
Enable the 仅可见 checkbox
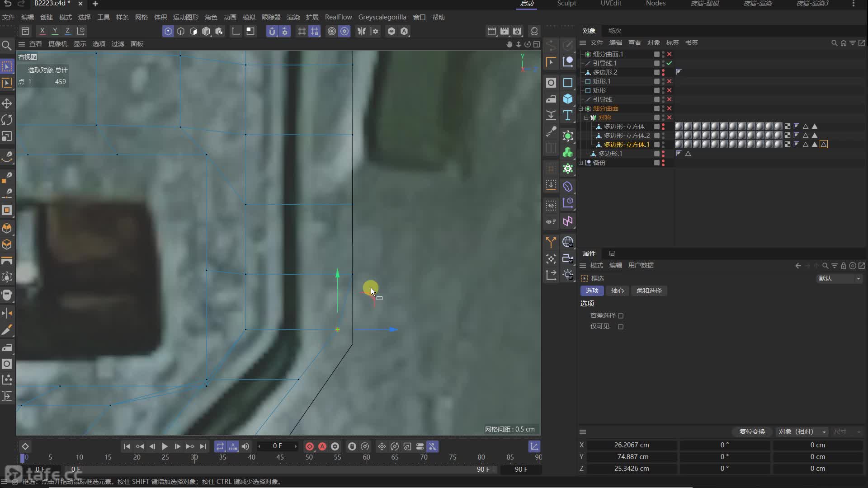point(621,327)
